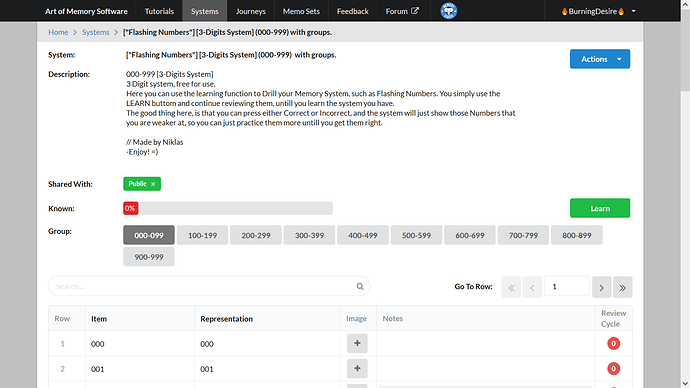Viewport: 690px width, 388px height.
Task: Select group 600-699
Action: (x=470, y=235)
